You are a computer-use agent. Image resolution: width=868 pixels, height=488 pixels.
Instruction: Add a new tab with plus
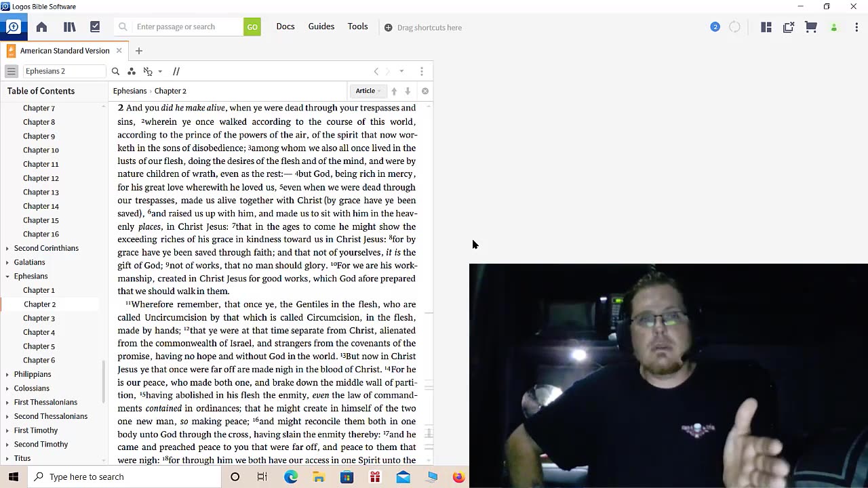pyautogui.click(x=139, y=51)
